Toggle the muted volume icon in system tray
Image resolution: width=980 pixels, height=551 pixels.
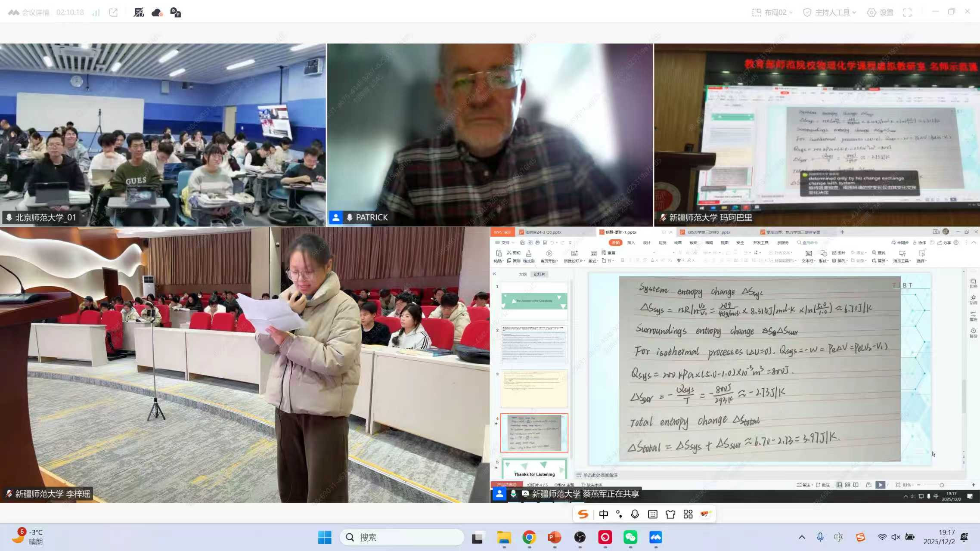(896, 537)
